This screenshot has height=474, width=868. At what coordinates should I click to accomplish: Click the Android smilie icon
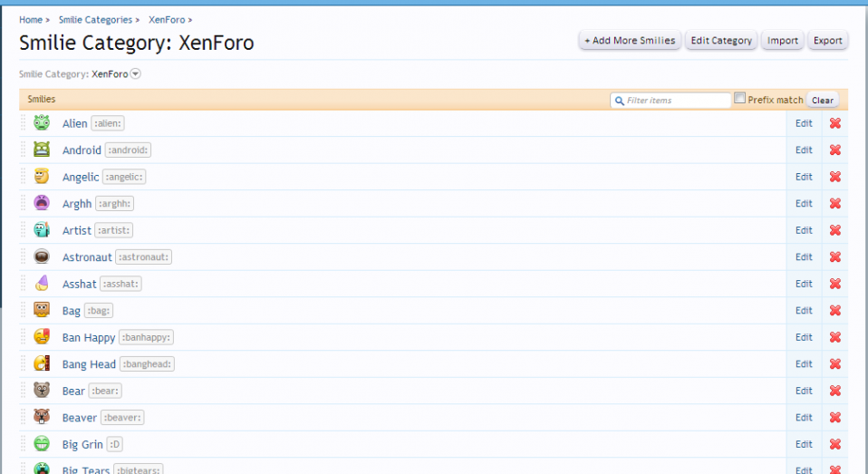click(x=42, y=149)
